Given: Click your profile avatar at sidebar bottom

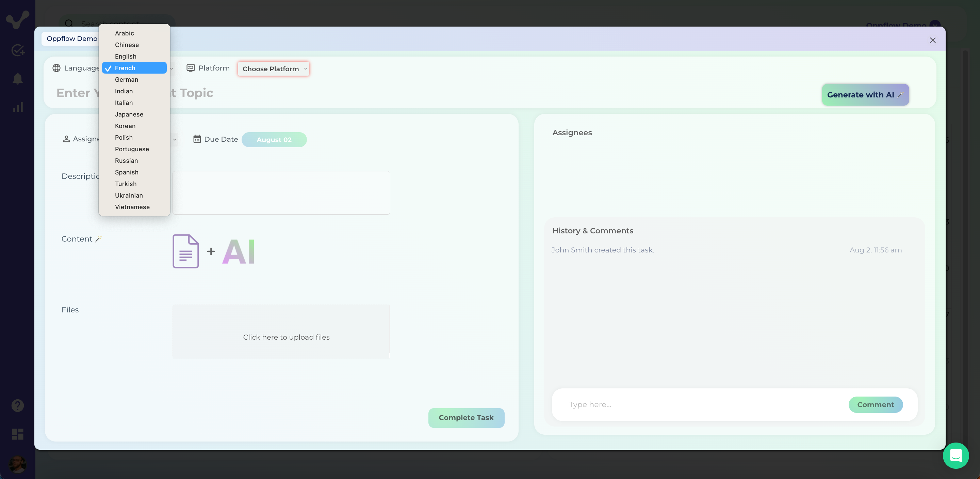Looking at the screenshot, I should coord(17,464).
